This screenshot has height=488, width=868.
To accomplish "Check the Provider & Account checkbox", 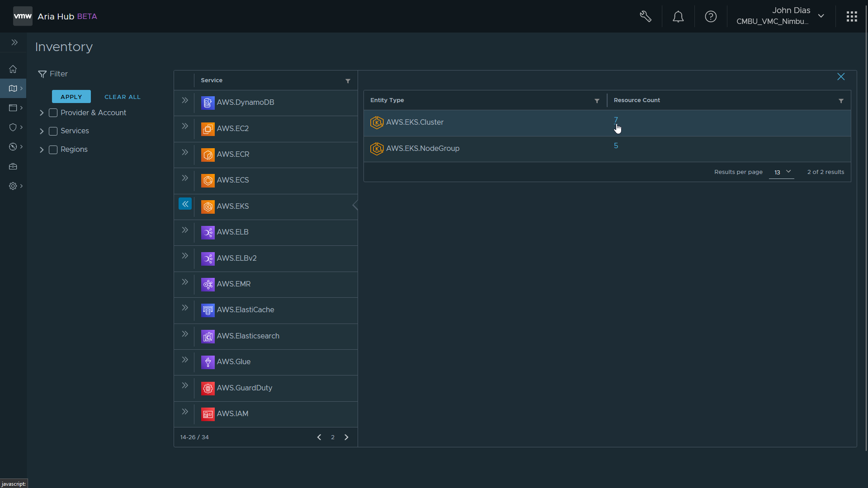I will 53,113.
